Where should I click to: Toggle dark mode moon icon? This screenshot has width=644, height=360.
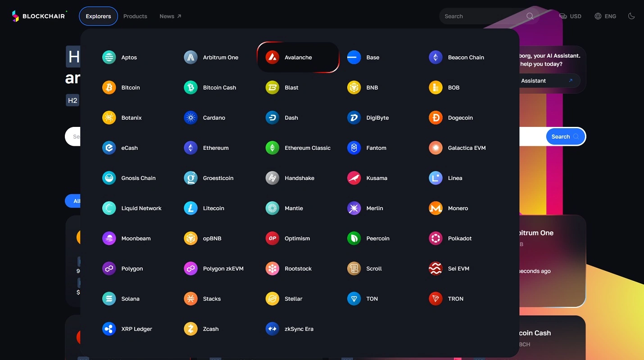point(631,16)
